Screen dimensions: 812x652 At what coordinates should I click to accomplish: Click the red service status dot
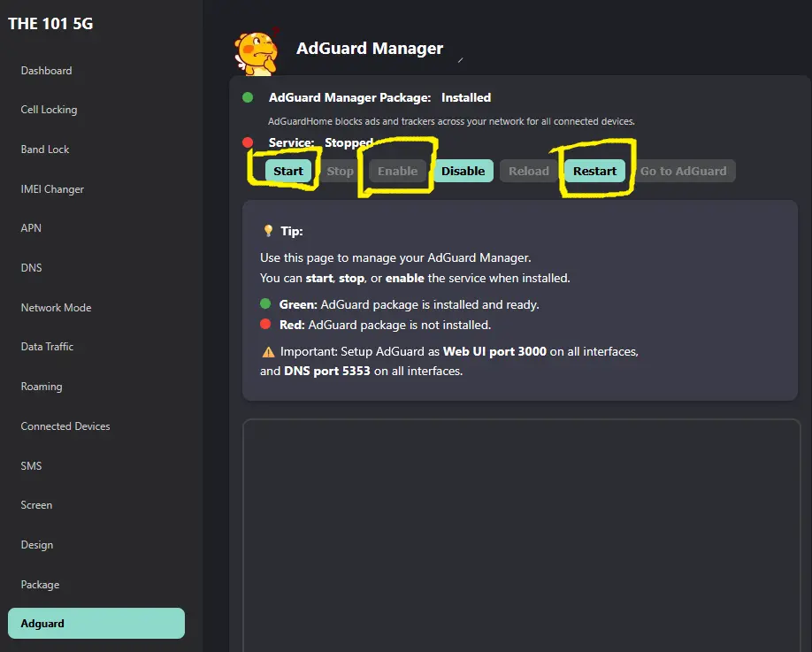(248, 142)
